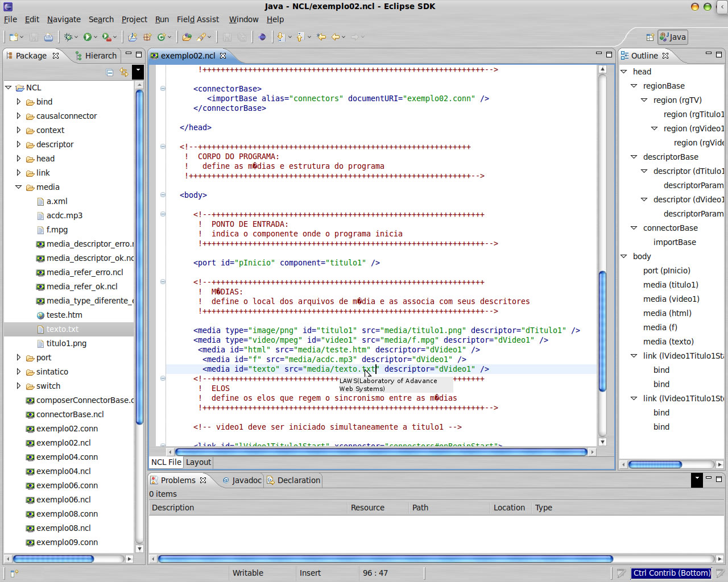Collapse the media folder in Package Explorer

coord(19,187)
